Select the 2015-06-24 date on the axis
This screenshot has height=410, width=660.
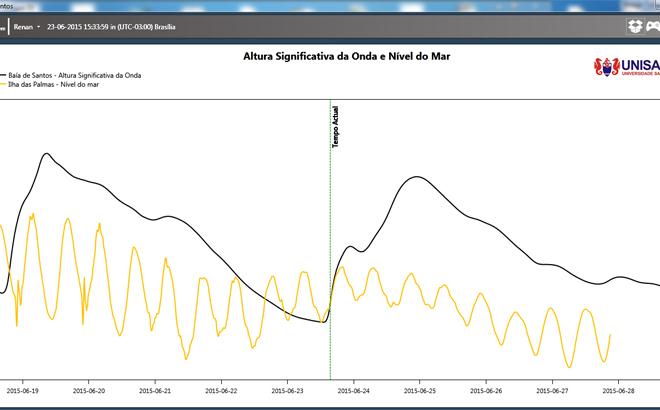(x=354, y=392)
